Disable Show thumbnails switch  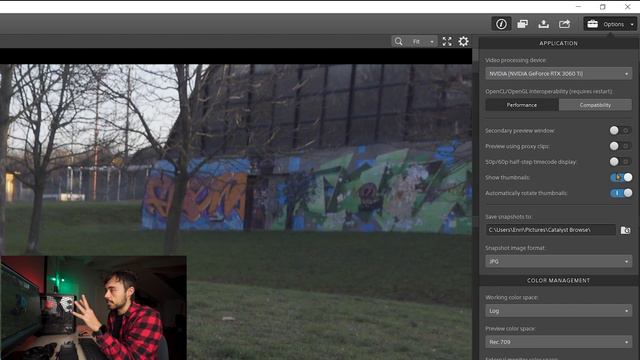point(621,177)
